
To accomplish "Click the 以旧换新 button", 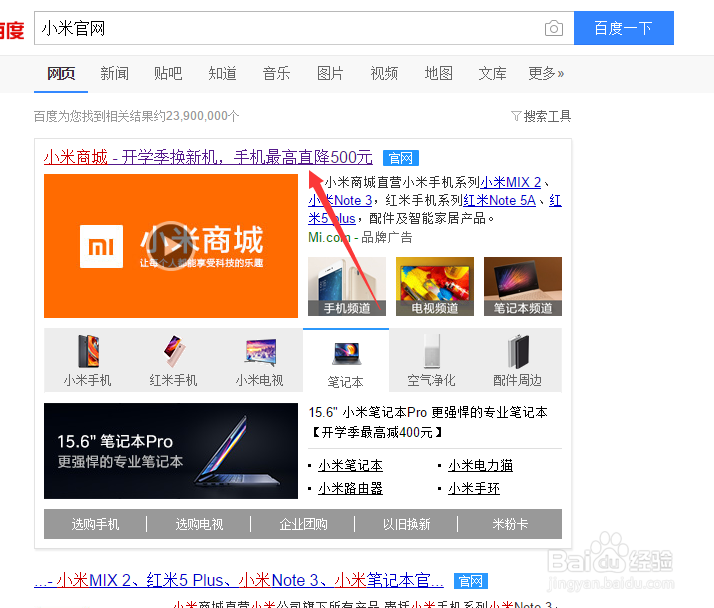I will (406, 524).
